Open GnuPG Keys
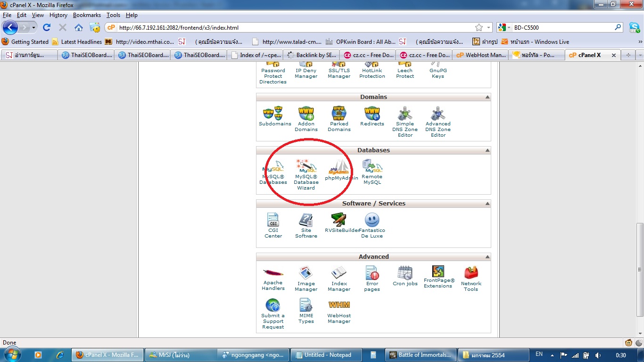The image size is (644, 362). (x=438, y=70)
